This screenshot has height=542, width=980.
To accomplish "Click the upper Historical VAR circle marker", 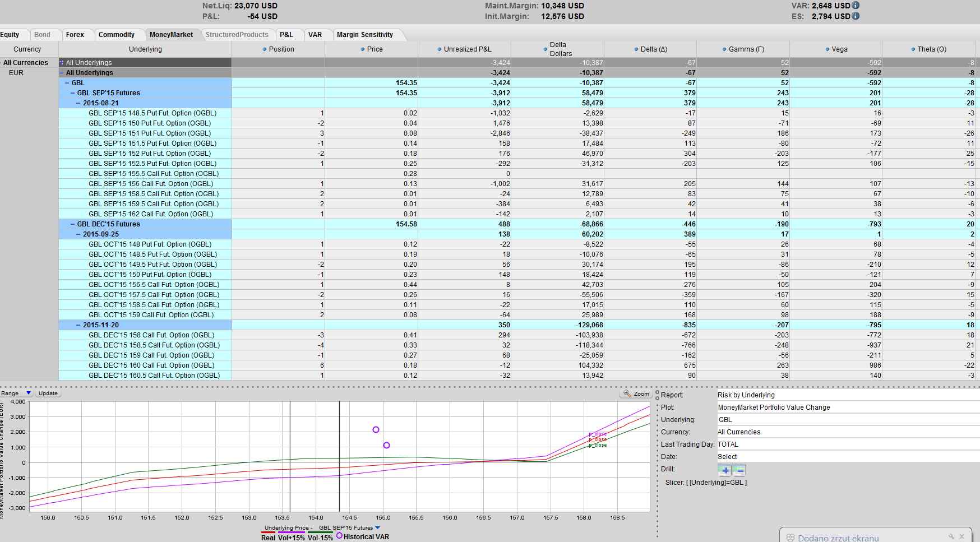I will coord(376,430).
